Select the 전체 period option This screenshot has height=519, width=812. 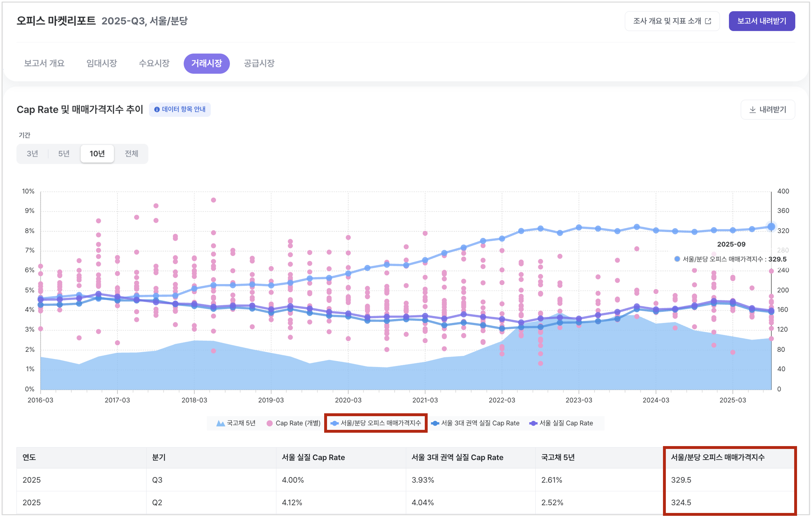tap(132, 154)
